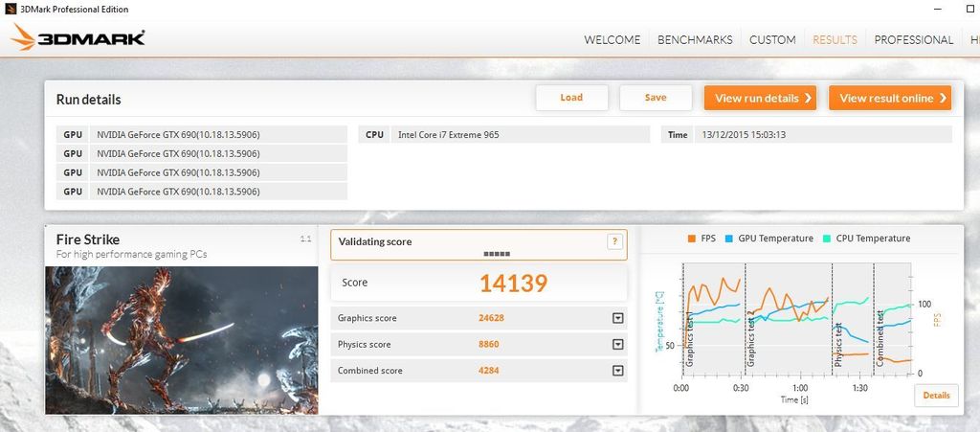Click the 3DMark logo in header

(x=78, y=38)
